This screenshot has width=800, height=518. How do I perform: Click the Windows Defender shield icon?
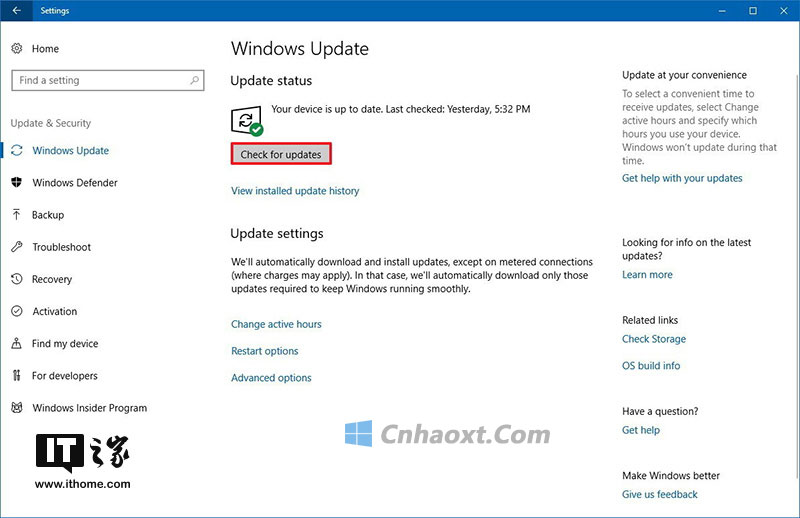17,183
